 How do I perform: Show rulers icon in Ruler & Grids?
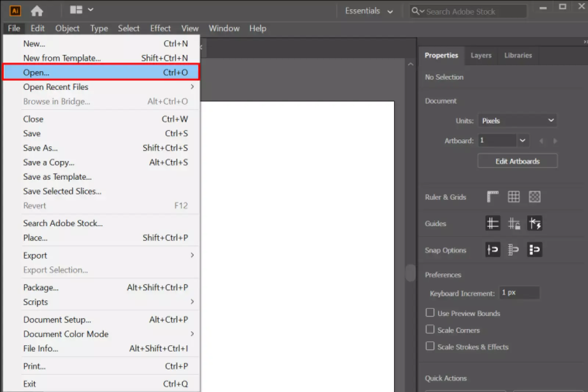(x=492, y=197)
